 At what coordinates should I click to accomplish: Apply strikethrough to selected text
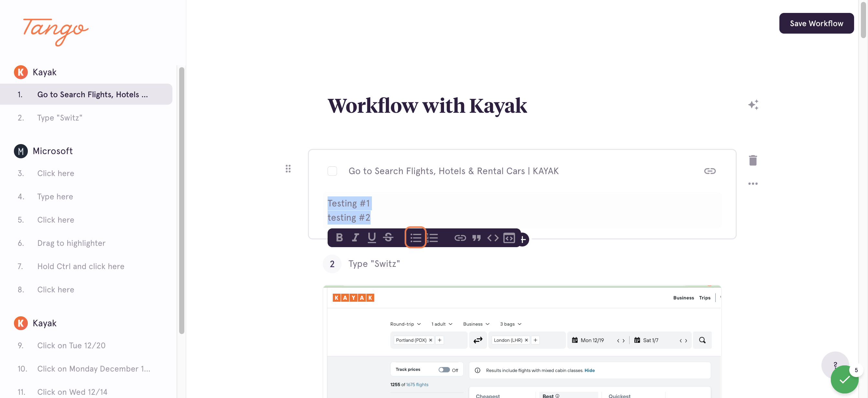(388, 238)
